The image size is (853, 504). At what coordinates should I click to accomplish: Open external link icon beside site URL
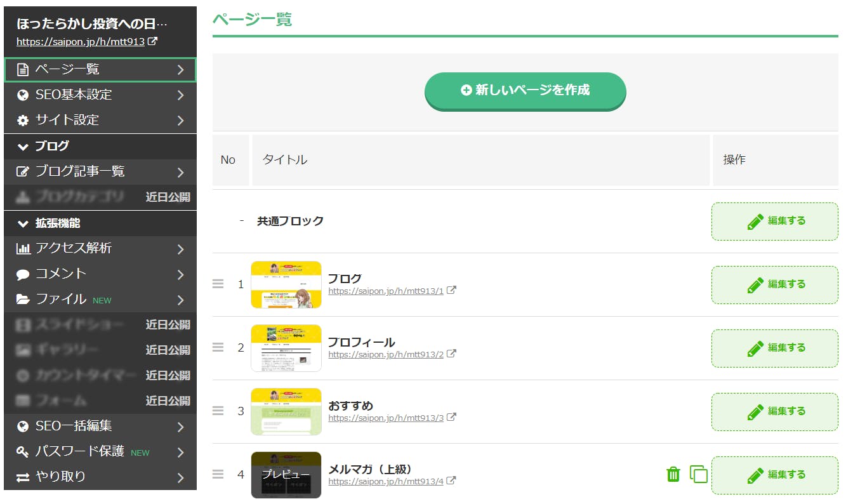pos(153,42)
